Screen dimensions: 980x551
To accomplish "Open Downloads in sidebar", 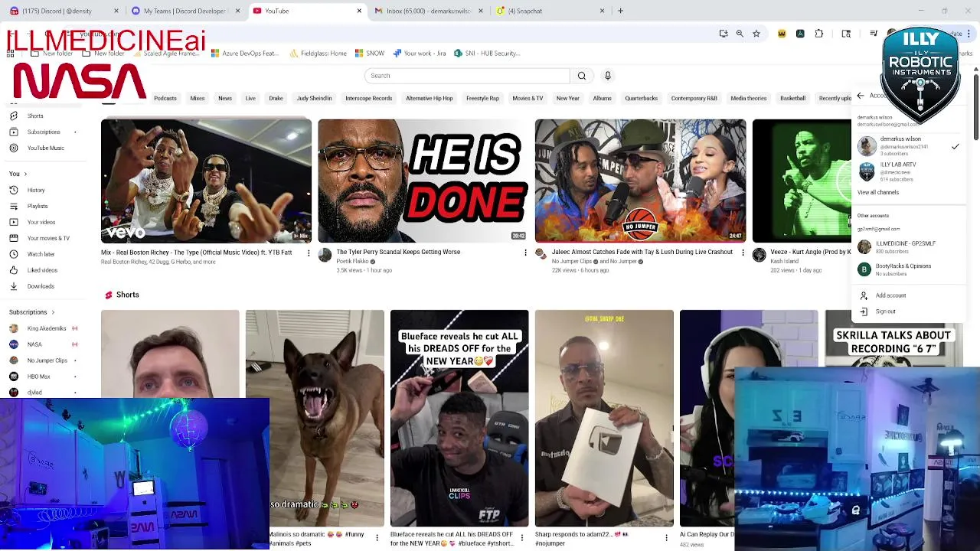I will click(x=41, y=286).
